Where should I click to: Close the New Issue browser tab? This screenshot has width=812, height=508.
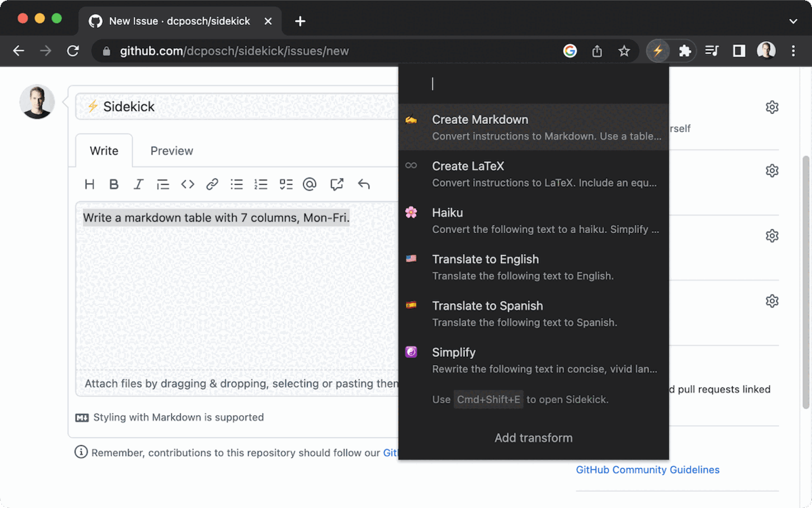point(268,21)
